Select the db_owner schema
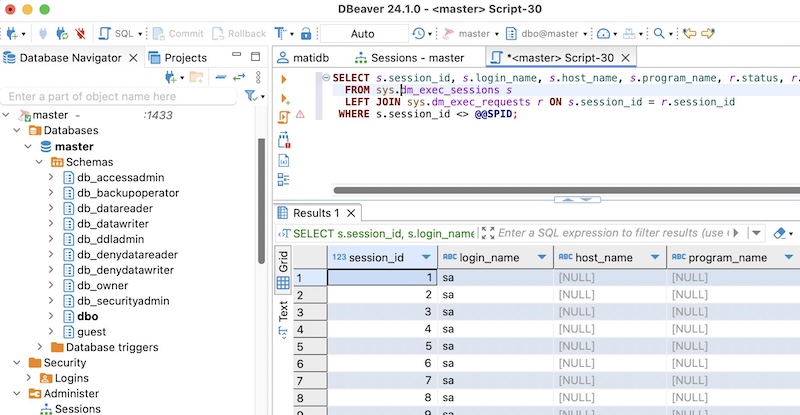 click(103, 285)
